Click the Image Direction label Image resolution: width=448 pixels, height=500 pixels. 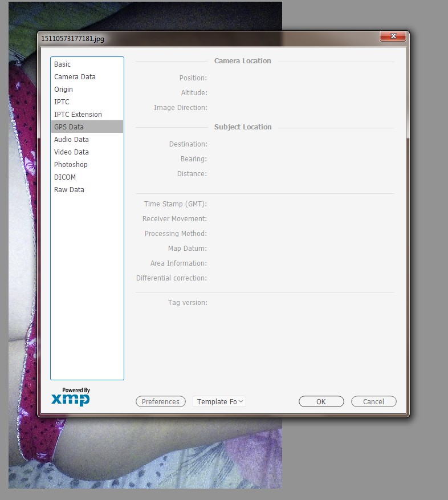[181, 107]
